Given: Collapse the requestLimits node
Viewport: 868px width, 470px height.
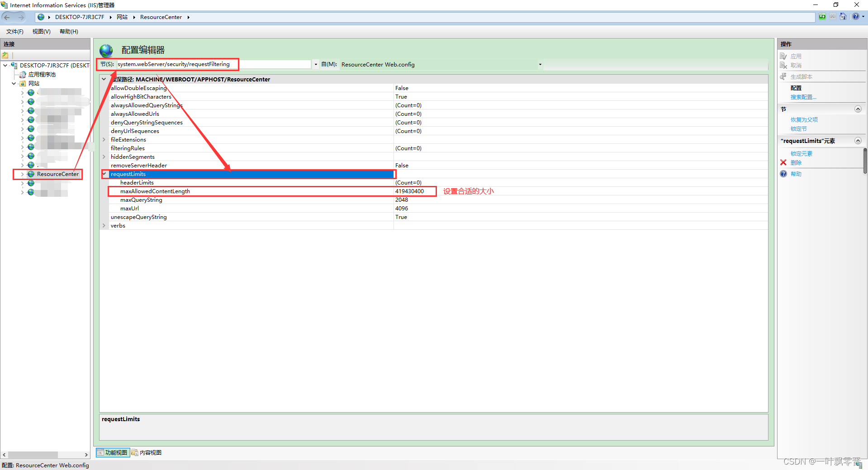Looking at the screenshot, I should 104,174.
